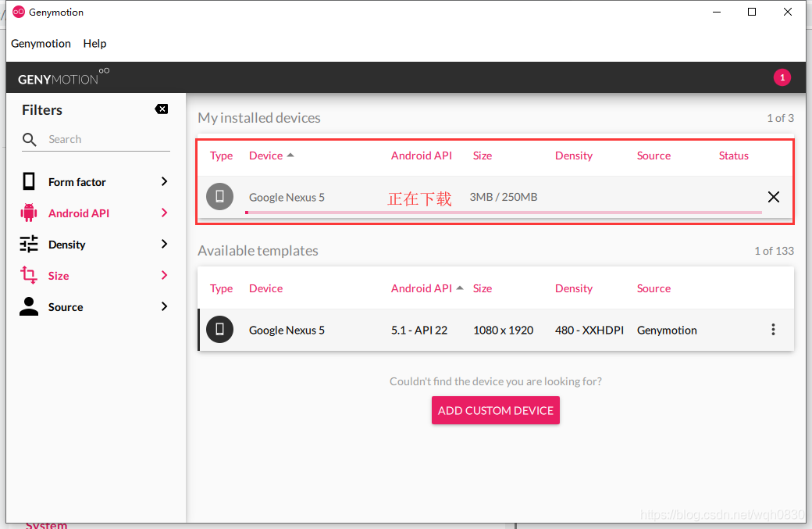Click the Device sort ascending arrow

click(290, 155)
